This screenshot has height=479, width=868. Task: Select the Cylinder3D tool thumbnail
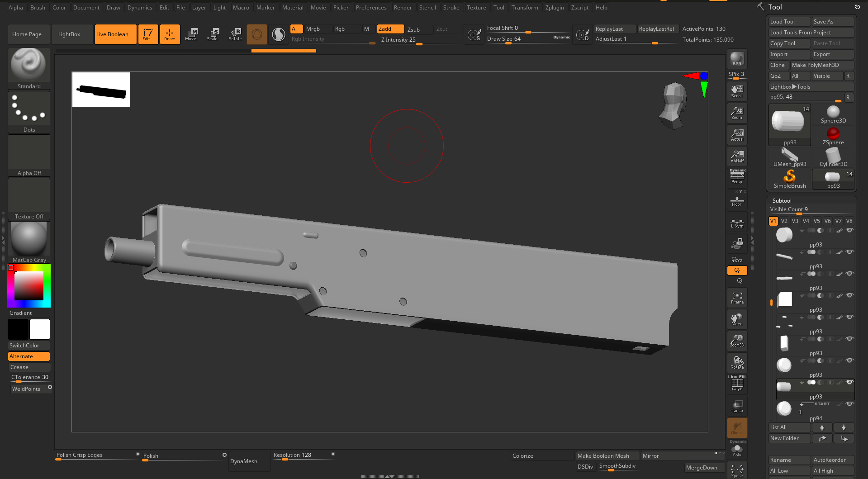[x=833, y=157]
